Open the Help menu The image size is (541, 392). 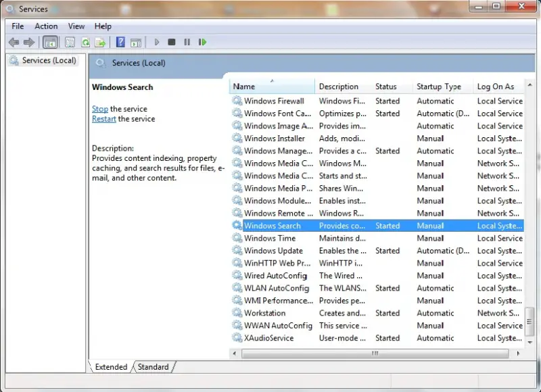103,26
